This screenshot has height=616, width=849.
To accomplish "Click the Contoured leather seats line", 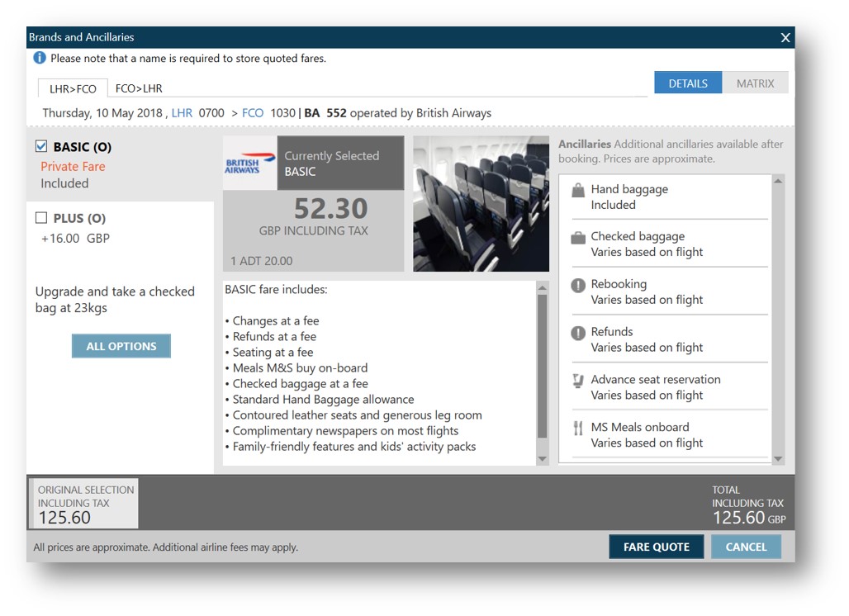I will click(x=353, y=415).
